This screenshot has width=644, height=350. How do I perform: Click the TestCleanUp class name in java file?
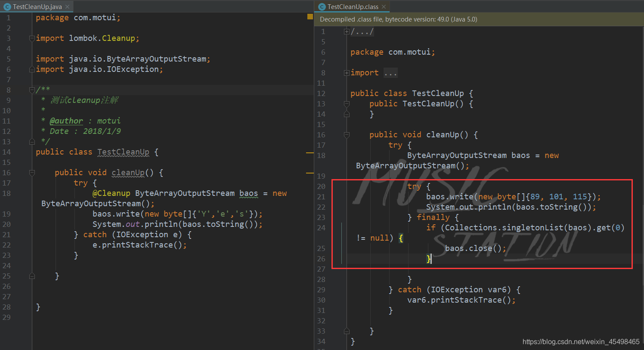pyautogui.click(x=123, y=152)
